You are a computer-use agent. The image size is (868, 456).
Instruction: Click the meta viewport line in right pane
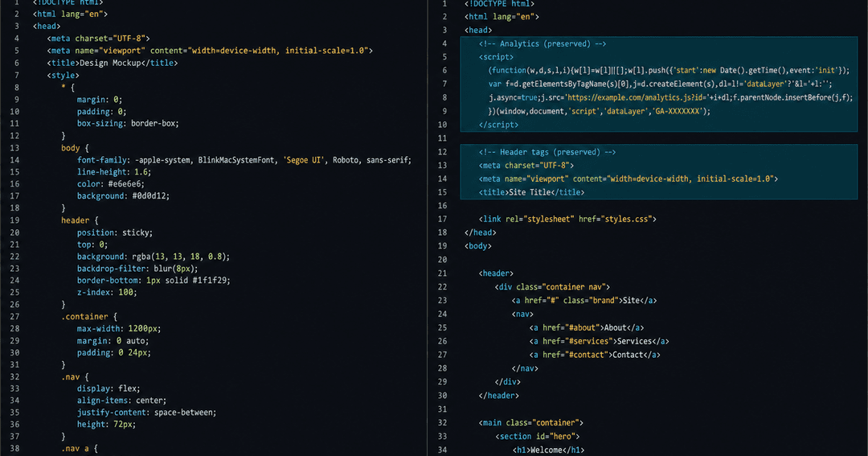point(628,179)
